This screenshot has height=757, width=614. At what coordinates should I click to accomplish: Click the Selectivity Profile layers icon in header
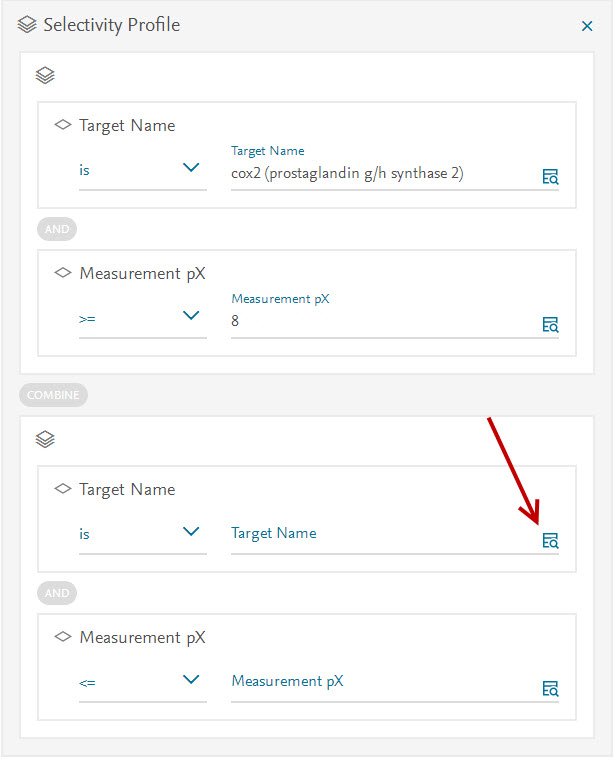(x=27, y=26)
